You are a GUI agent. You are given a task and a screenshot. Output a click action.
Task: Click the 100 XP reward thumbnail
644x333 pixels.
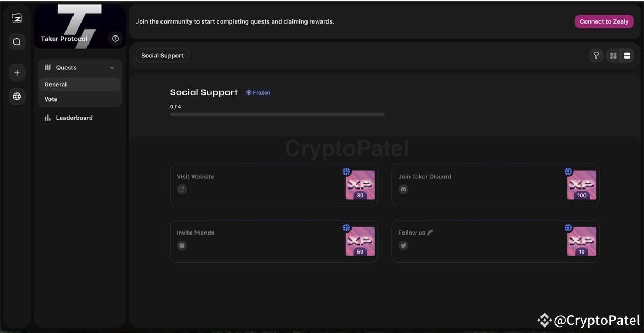click(x=582, y=185)
